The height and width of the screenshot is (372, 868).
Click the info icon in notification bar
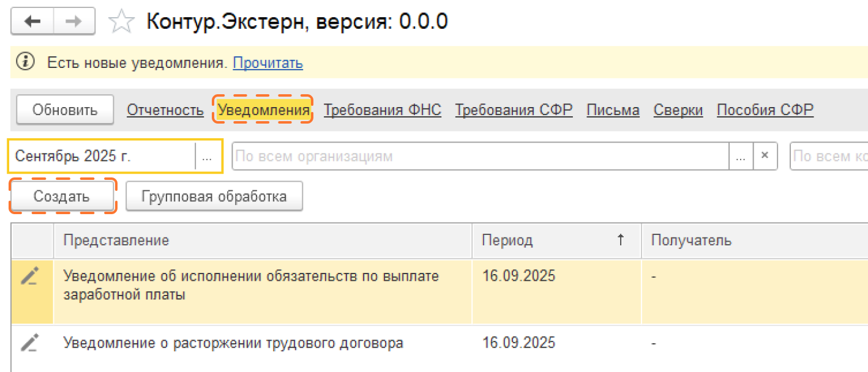(x=26, y=62)
